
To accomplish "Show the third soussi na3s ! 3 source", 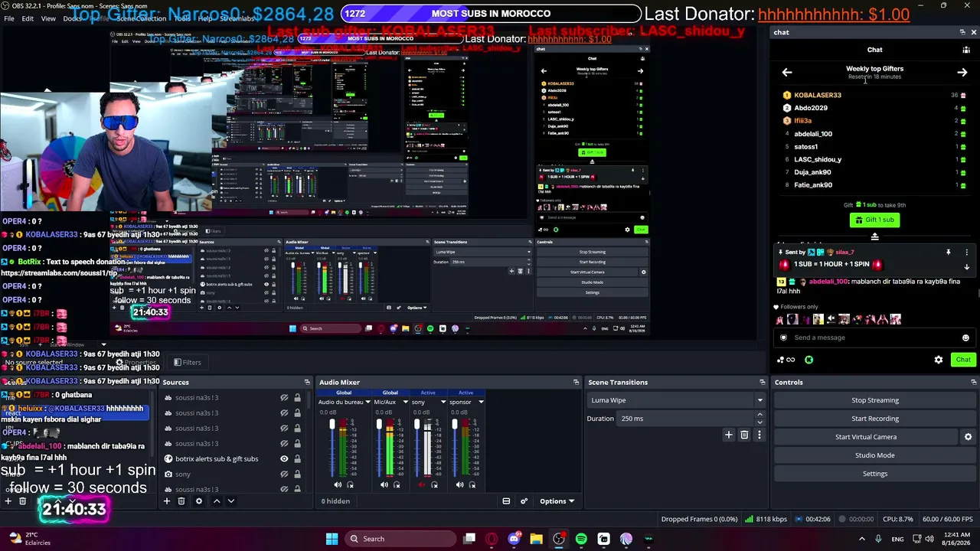I will click(284, 429).
